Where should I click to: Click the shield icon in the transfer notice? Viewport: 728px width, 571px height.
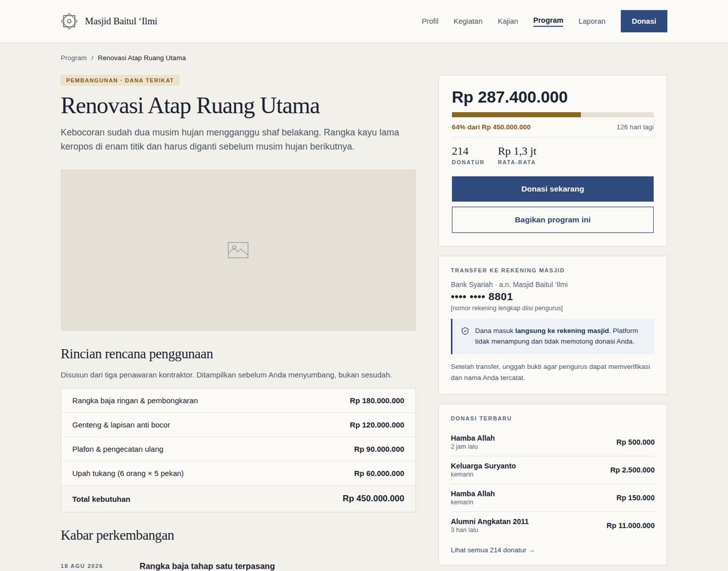point(465,331)
